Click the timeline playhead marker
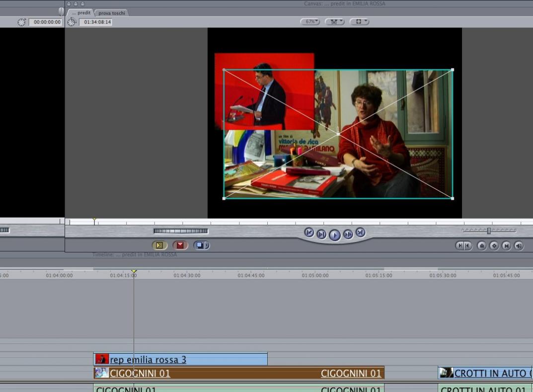This screenshot has height=392, width=533. (134, 271)
